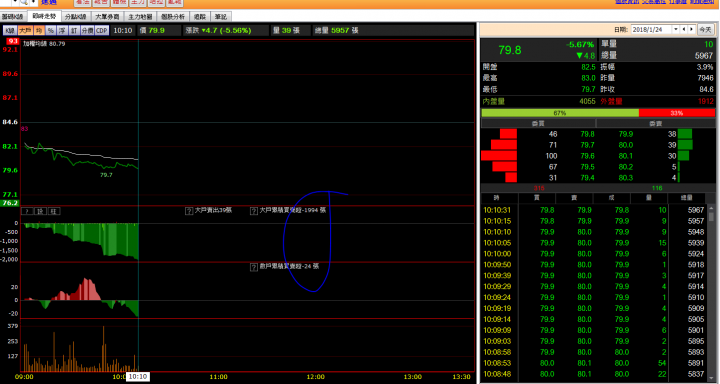Viewport: 720px width, 384px height.
Task: Open the 大單券商 tab
Action: (x=107, y=17)
